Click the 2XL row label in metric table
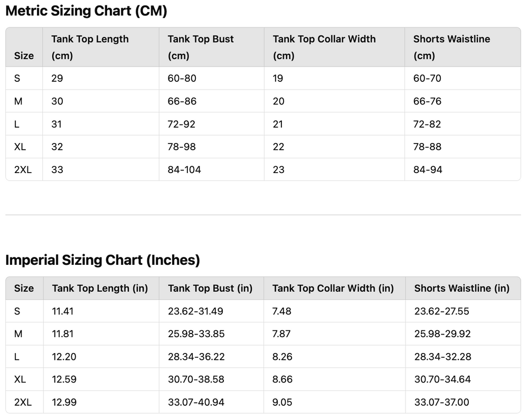 pyautogui.click(x=23, y=169)
